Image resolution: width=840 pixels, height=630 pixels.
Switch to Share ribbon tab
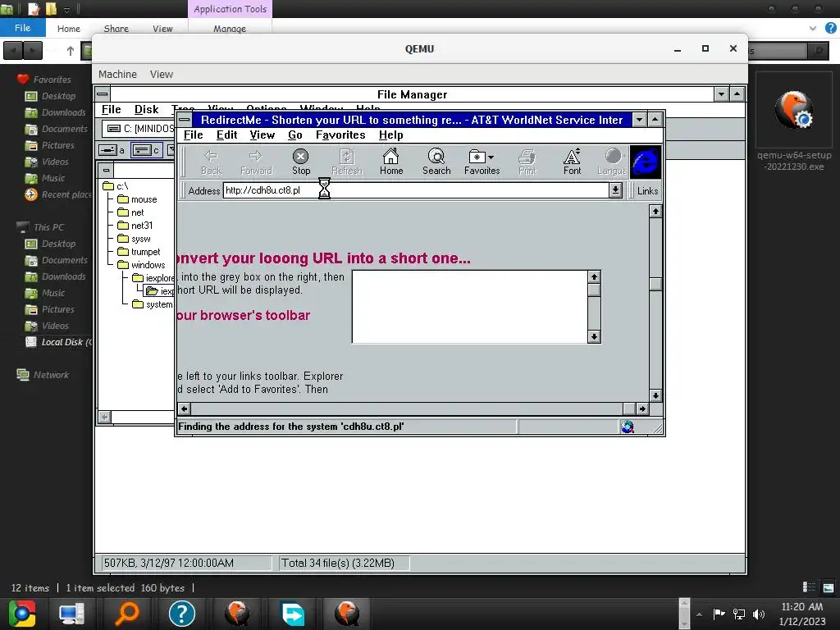tap(116, 29)
